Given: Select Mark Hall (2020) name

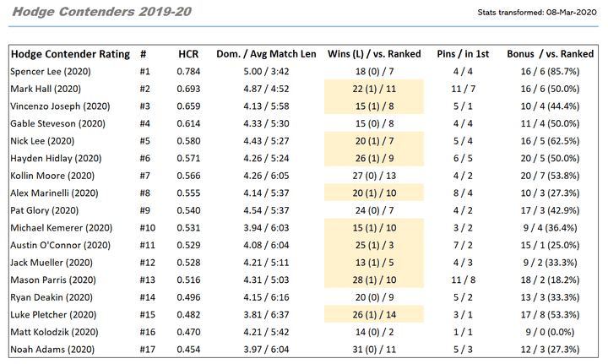Looking at the screenshot, I should click(44, 91).
